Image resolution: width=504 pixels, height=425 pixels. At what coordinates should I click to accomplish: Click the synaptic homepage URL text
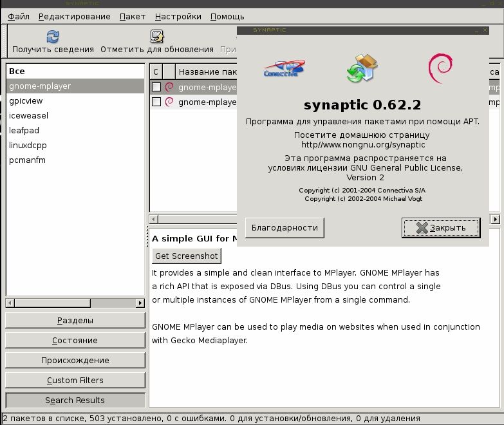pos(363,145)
